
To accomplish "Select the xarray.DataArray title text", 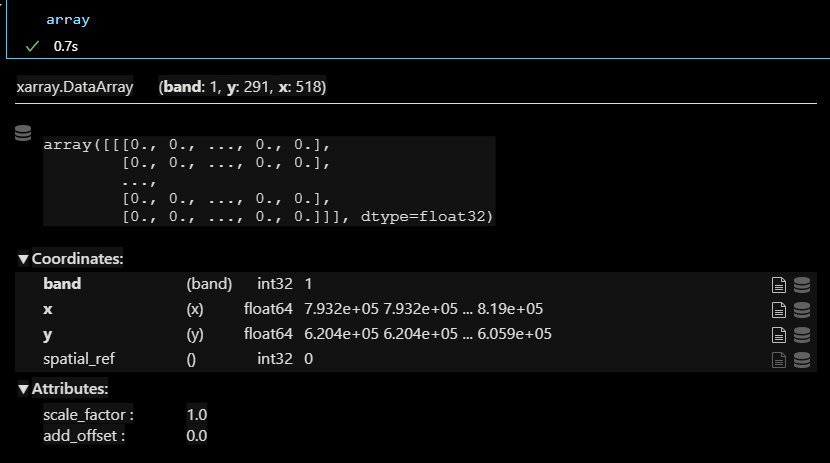I will (75, 87).
